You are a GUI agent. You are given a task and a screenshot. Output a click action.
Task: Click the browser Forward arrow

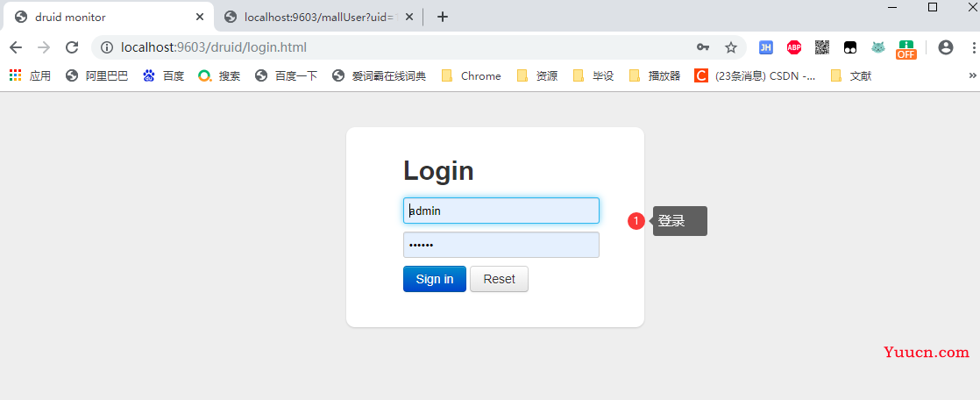click(44, 47)
